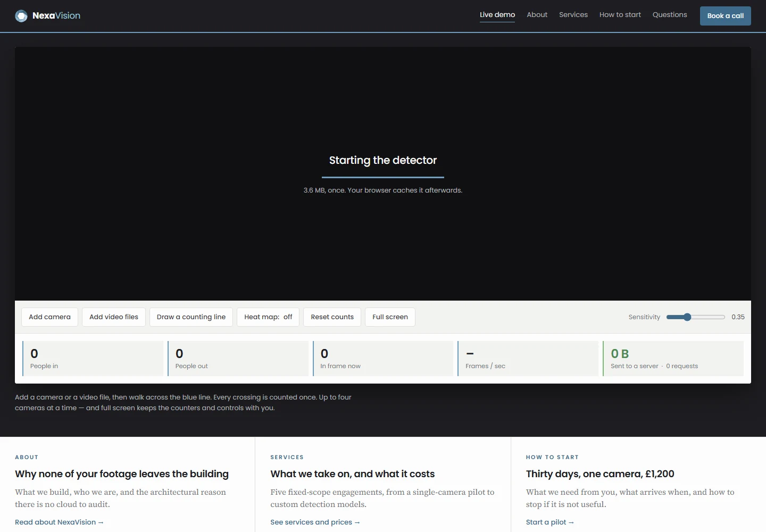Click the People out counter card

238,359
